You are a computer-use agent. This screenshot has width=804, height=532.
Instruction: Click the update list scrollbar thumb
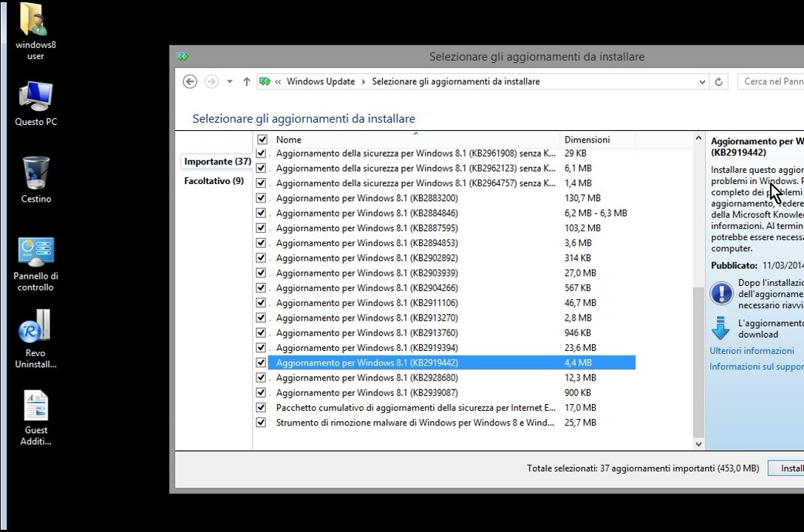(x=698, y=361)
